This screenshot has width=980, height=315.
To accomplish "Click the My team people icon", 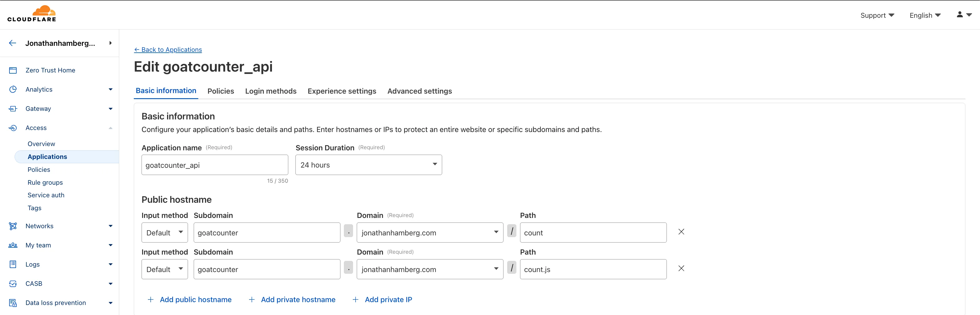I will (13, 245).
